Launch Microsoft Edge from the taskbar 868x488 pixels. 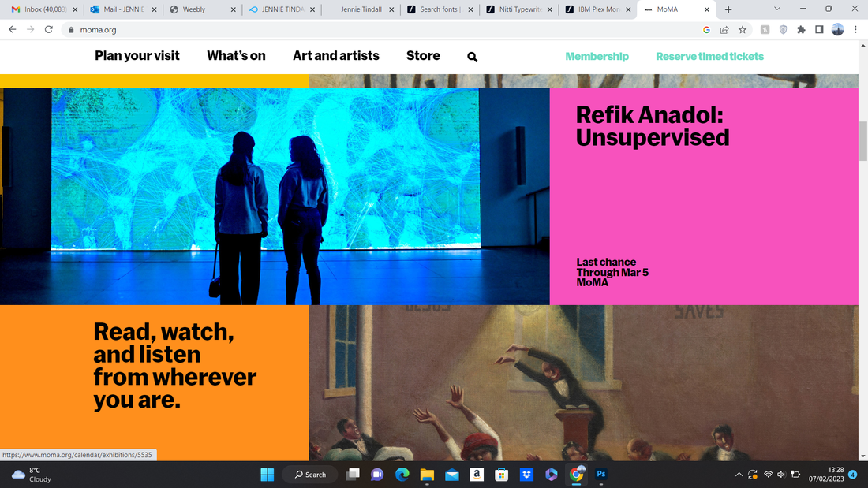[402, 474]
